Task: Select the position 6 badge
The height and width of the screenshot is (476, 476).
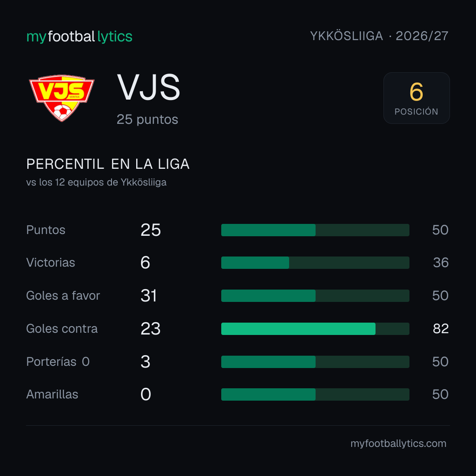Action: click(x=416, y=98)
